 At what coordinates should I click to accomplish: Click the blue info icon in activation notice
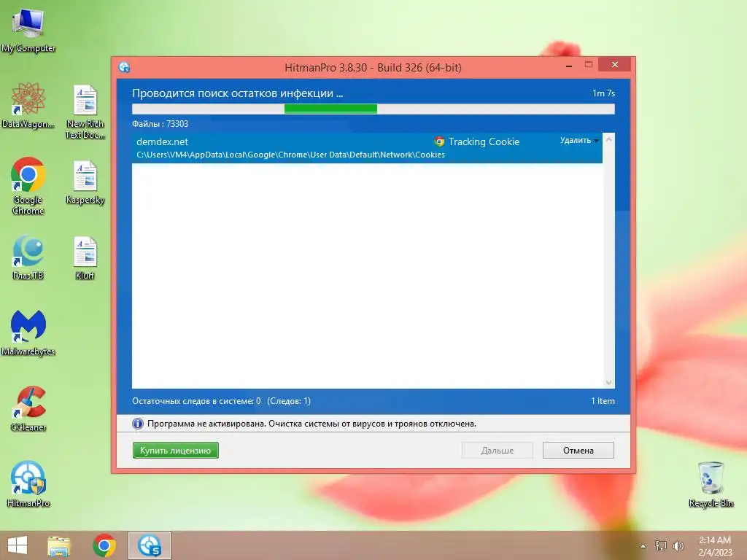click(x=138, y=424)
